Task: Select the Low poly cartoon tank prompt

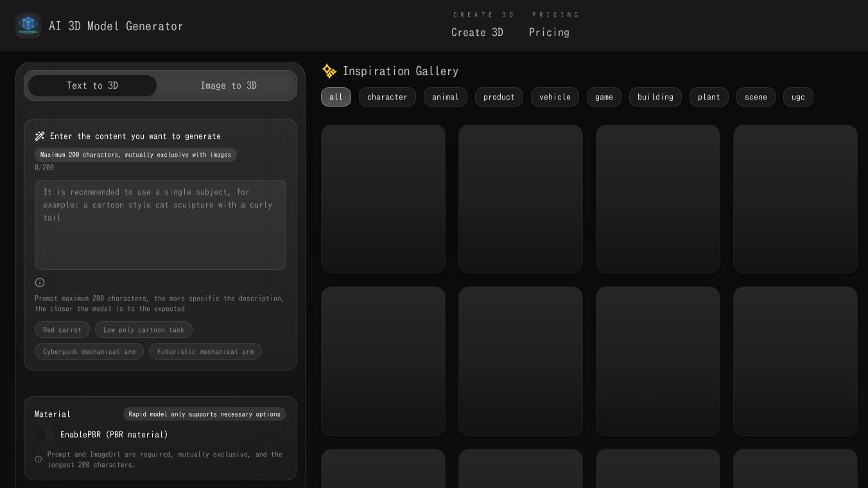Action: pyautogui.click(x=144, y=329)
